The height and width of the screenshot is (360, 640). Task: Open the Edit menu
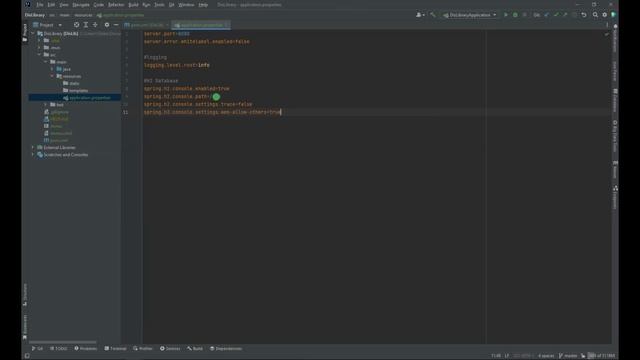pyautogui.click(x=51, y=5)
